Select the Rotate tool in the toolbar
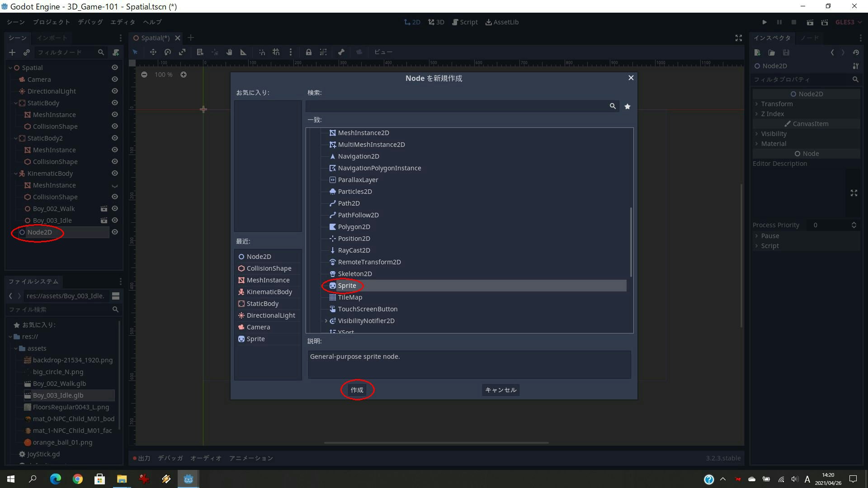The width and height of the screenshot is (868, 488). (168, 52)
